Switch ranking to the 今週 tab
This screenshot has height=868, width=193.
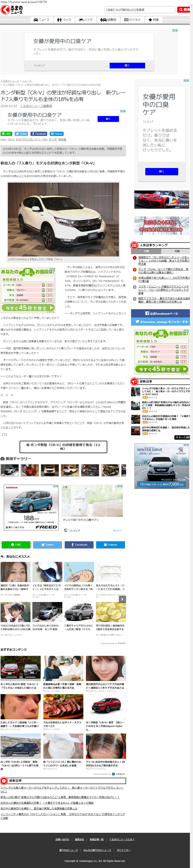click(x=146, y=251)
